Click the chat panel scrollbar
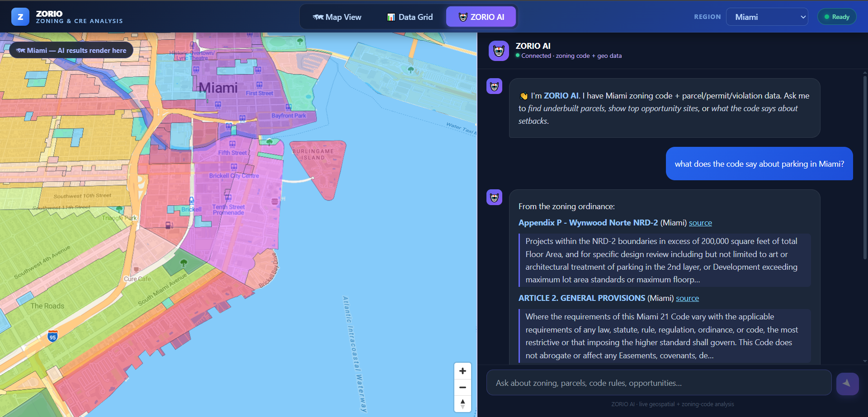The width and height of the screenshot is (868, 417). (865, 167)
